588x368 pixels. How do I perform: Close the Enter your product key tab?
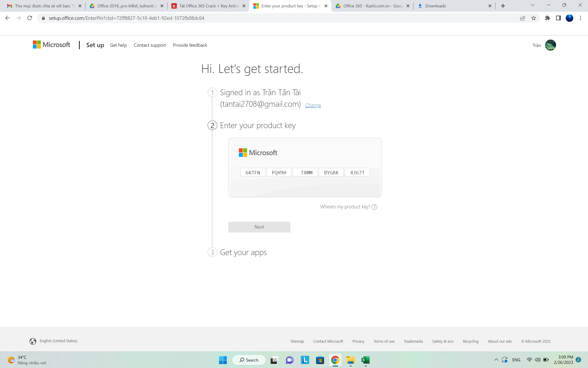coord(326,6)
